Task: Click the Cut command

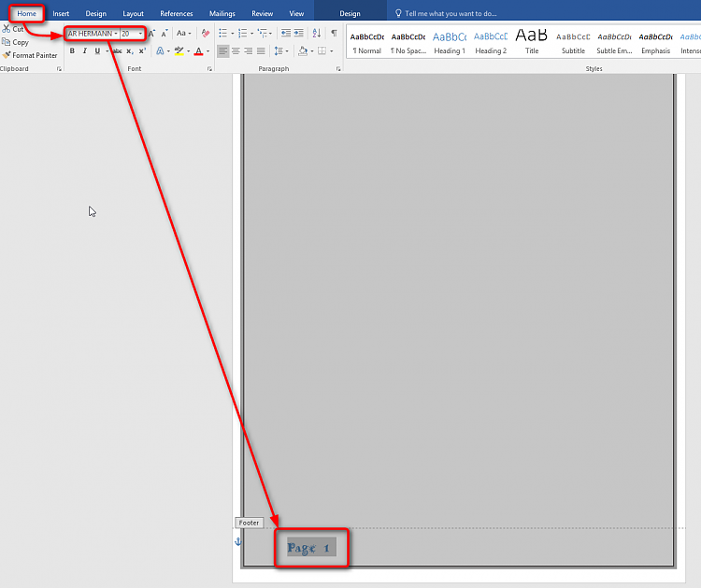Action: 12,29
